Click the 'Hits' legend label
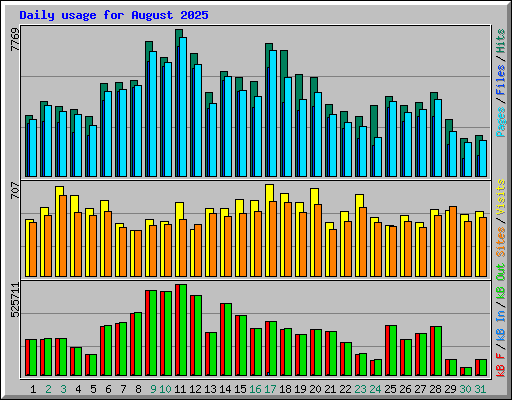Viewport: 512px width, 400px height. click(501, 41)
